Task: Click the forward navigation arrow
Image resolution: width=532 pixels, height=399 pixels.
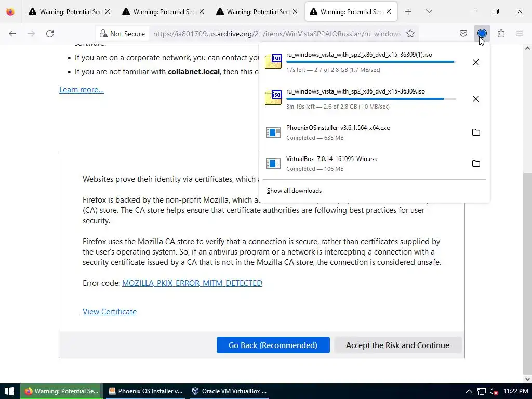Action: [31, 34]
